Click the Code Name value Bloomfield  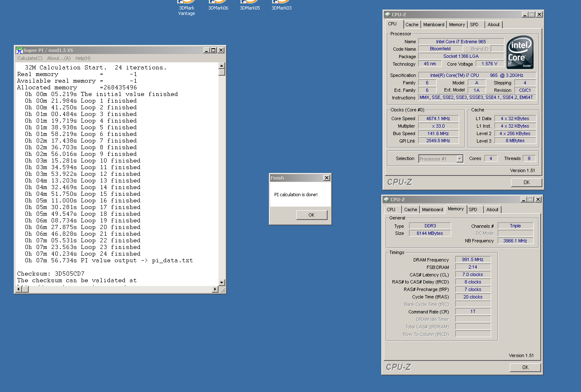[440, 49]
